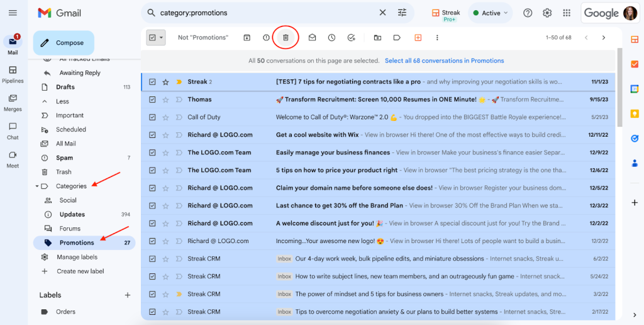
Task: Open the Google apps grid
Action: coord(567,13)
